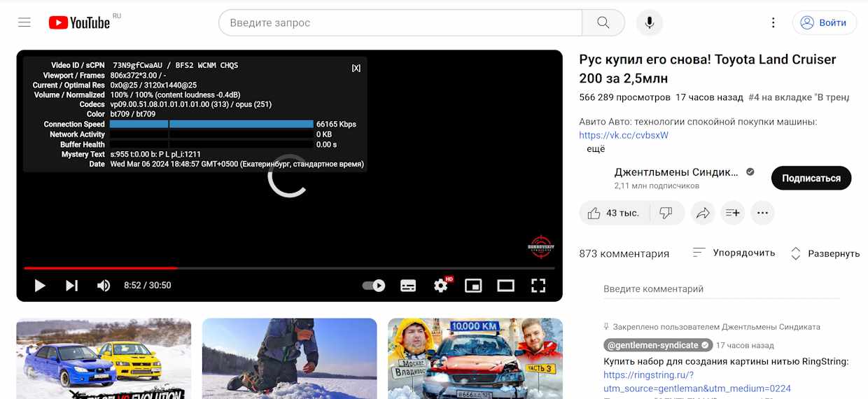Click the 2,11 млн подписчиков text
This screenshot has width=868, height=399.
[657, 186]
